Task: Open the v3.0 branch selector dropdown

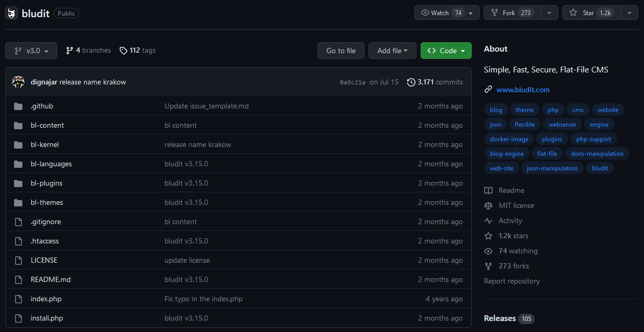Action: click(31, 51)
